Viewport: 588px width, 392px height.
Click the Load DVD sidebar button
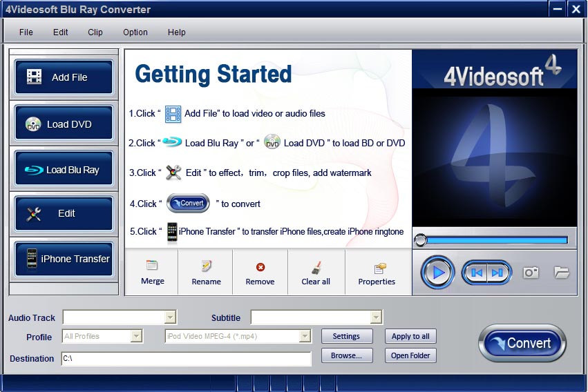coord(64,123)
